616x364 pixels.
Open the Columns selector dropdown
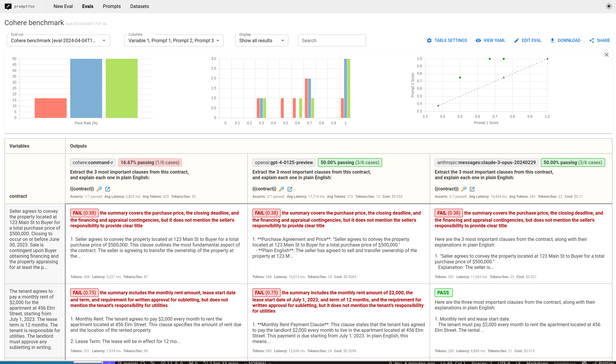click(x=174, y=40)
